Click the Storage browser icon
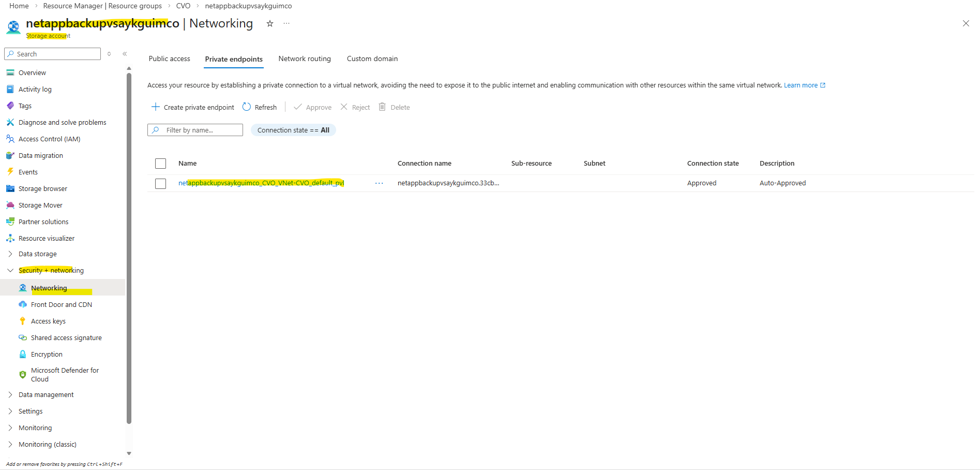The width and height of the screenshot is (980, 470). click(x=10, y=188)
